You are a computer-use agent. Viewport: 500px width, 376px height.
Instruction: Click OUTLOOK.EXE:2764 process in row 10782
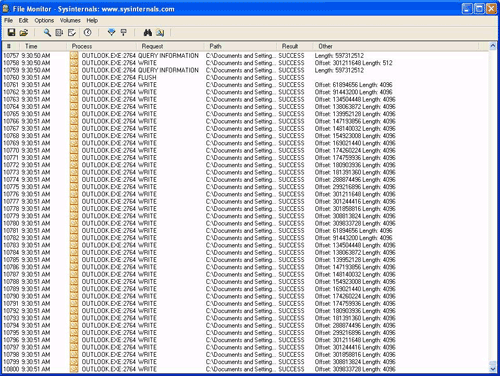(109, 238)
